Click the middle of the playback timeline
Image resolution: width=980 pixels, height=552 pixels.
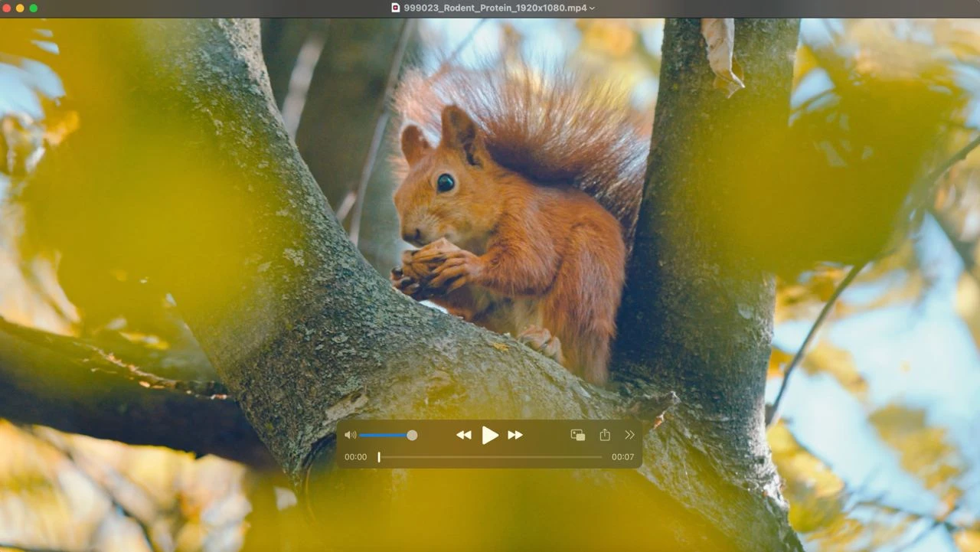click(490, 457)
